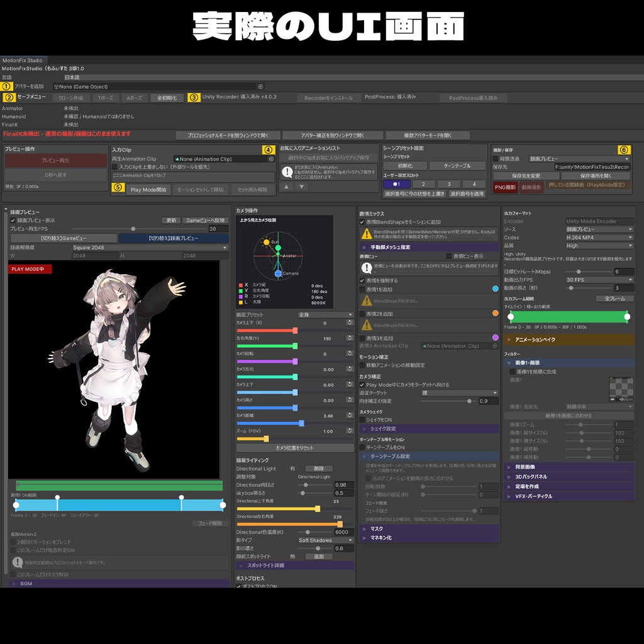Click the orange dot beside 表情2を追加
Image resolution: width=644 pixels, height=644 pixels.
(x=496, y=313)
